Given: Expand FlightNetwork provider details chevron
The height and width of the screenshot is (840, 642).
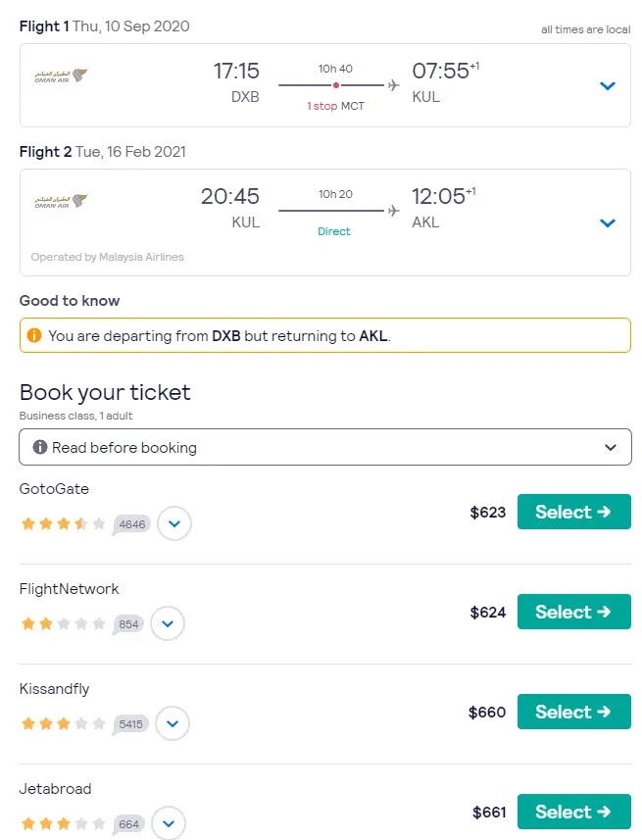Looking at the screenshot, I should click(168, 623).
